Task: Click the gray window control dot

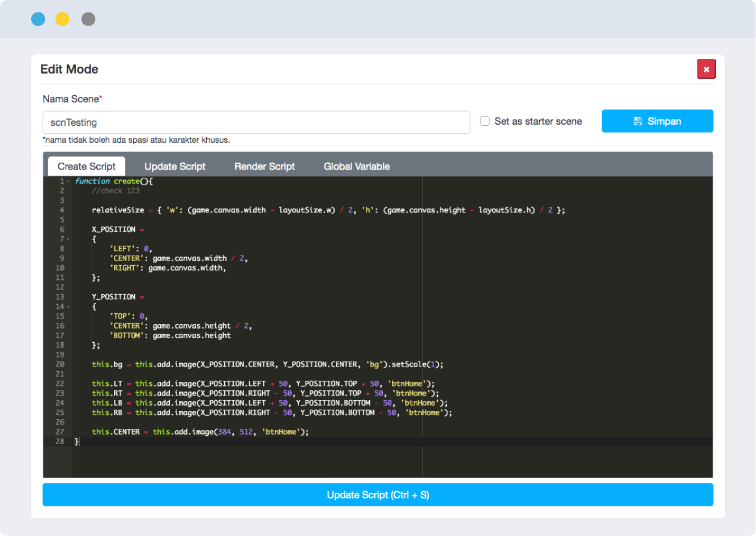Action: point(88,19)
